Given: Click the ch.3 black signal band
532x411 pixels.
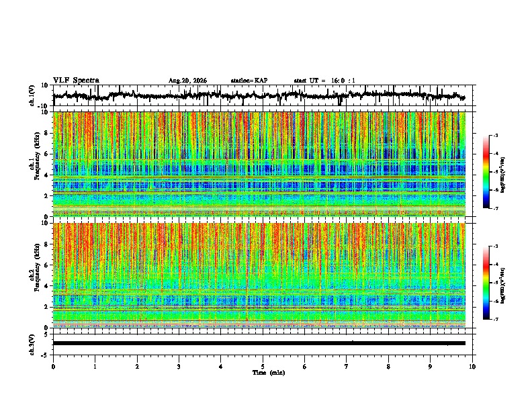Looking at the screenshot, I should 259,343.
